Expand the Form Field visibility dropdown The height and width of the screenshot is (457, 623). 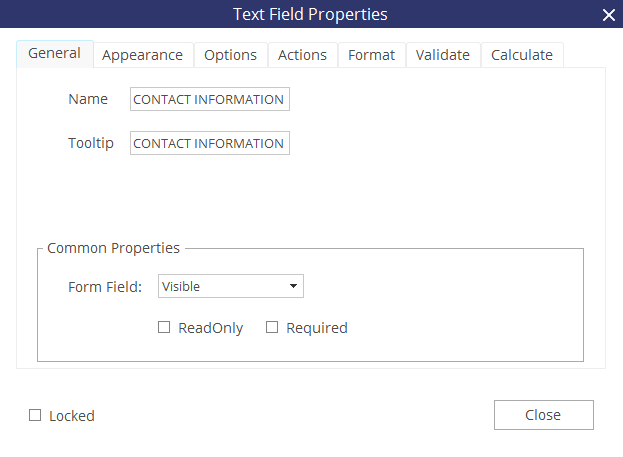[x=230, y=287]
